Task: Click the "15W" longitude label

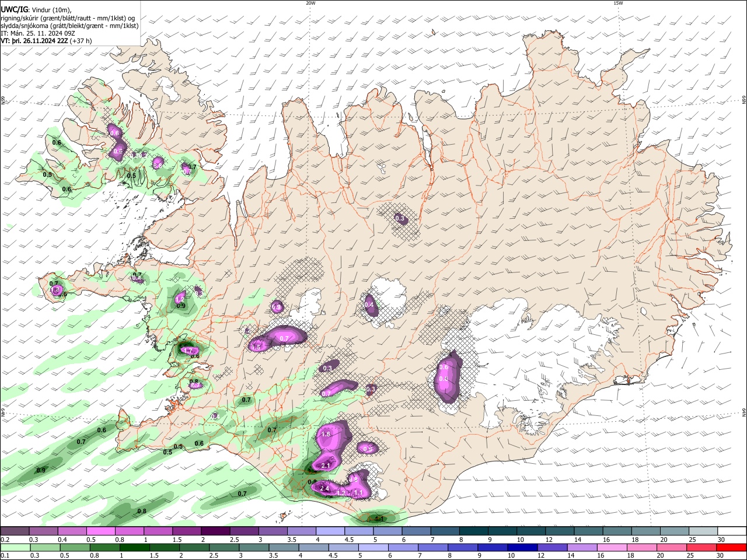Action: [618, 3]
